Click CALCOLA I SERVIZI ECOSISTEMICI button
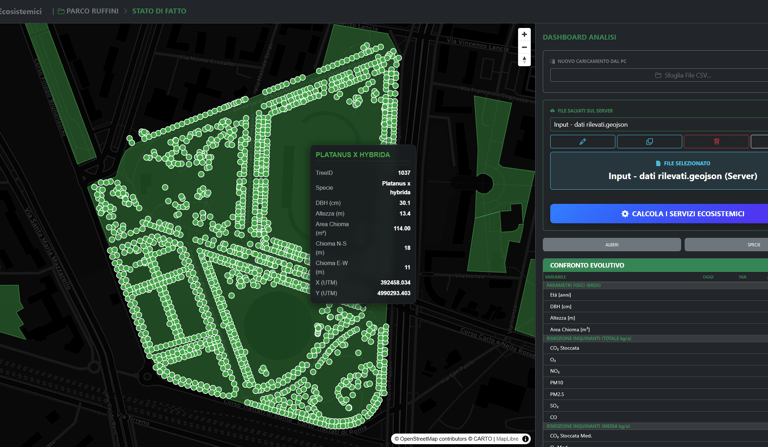 click(x=659, y=213)
